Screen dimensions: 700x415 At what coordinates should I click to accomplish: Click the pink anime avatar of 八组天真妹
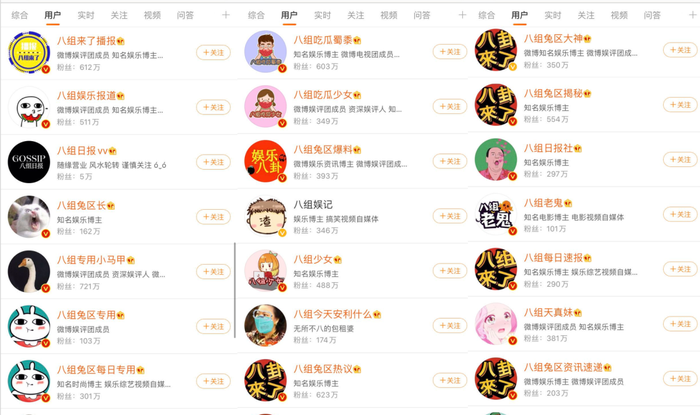click(x=496, y=324)
